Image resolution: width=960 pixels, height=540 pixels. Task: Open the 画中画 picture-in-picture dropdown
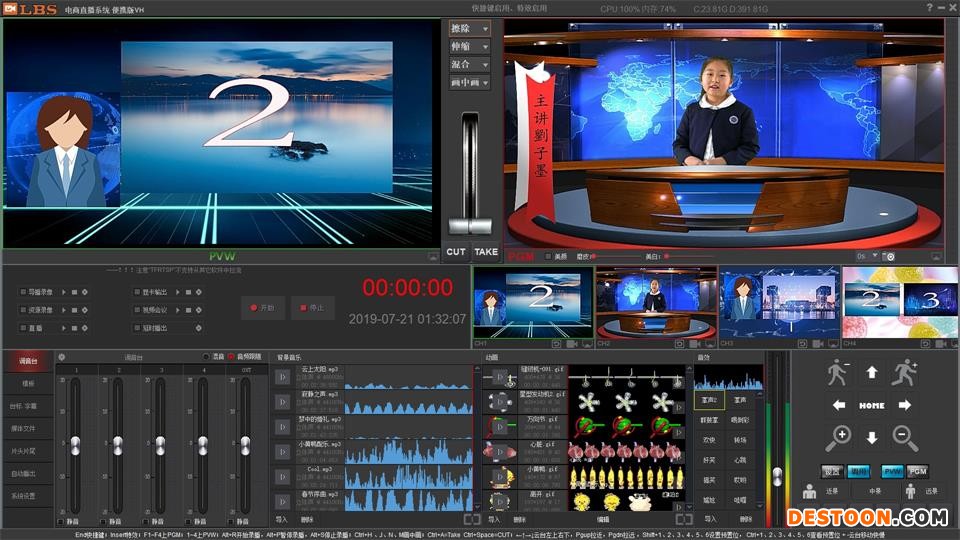[469, 83]
